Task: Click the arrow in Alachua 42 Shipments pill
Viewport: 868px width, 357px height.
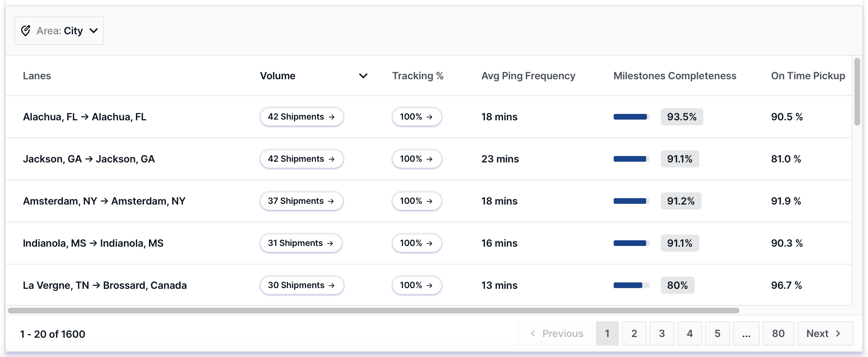Action: pyautogui.click(x=331, y=117)
